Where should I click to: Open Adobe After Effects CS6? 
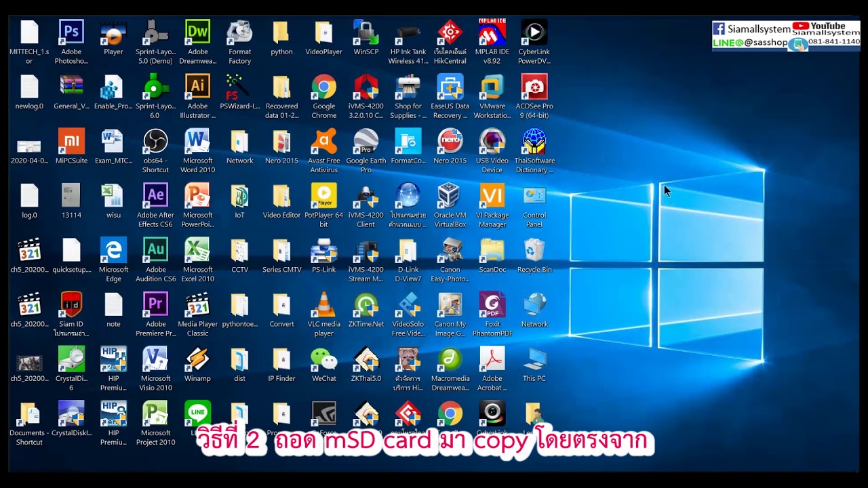click(155, 196)
